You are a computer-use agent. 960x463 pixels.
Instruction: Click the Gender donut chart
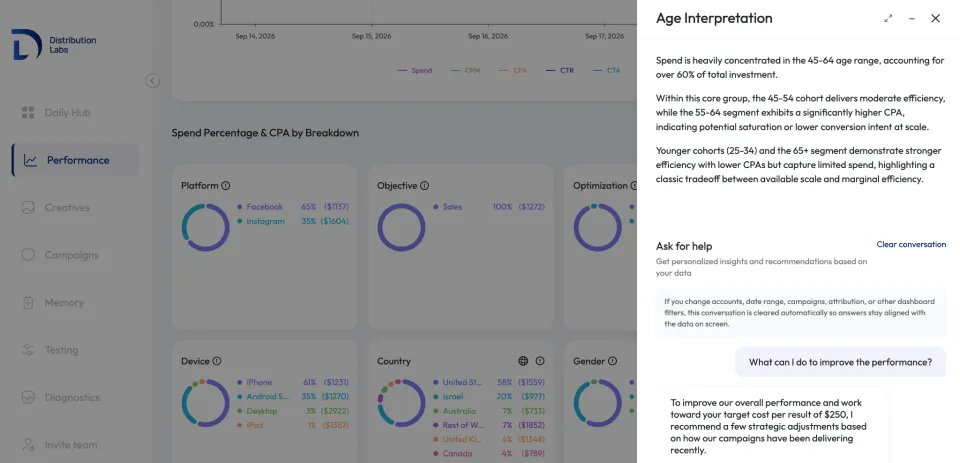pyautogui.click(x=598, y=403)
